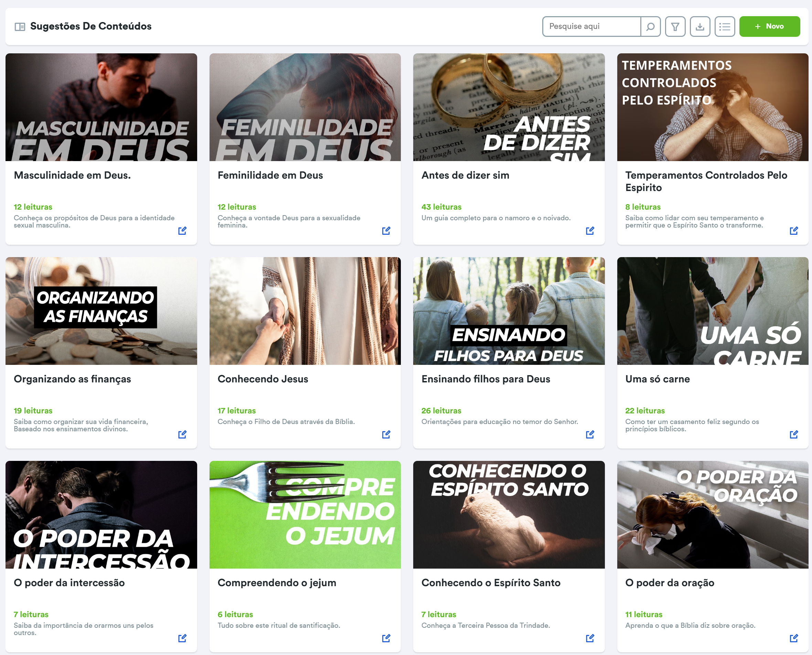Click the search magnifier icon

coord(650,27)
